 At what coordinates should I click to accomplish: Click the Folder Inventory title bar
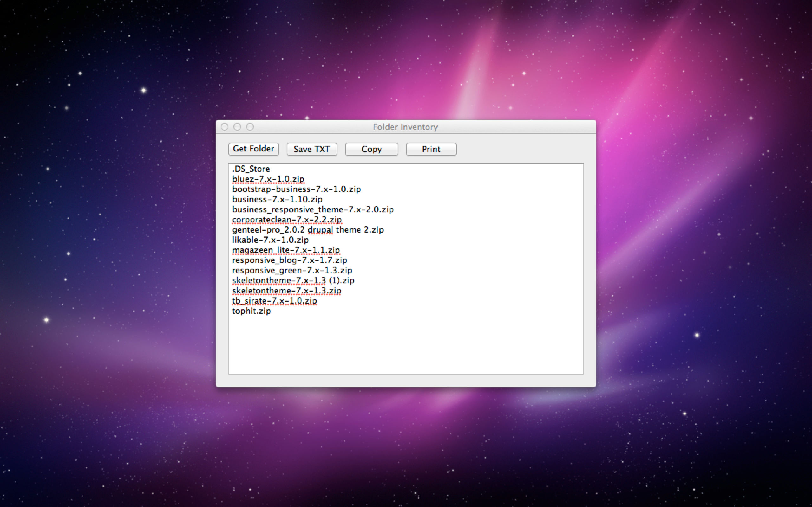click(405, 127)
